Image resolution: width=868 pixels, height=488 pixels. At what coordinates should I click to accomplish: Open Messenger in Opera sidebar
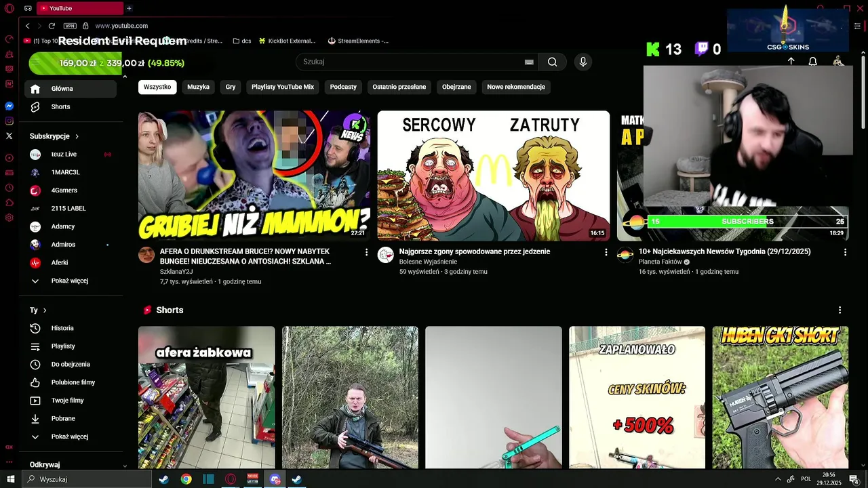(x=9, y=106)
